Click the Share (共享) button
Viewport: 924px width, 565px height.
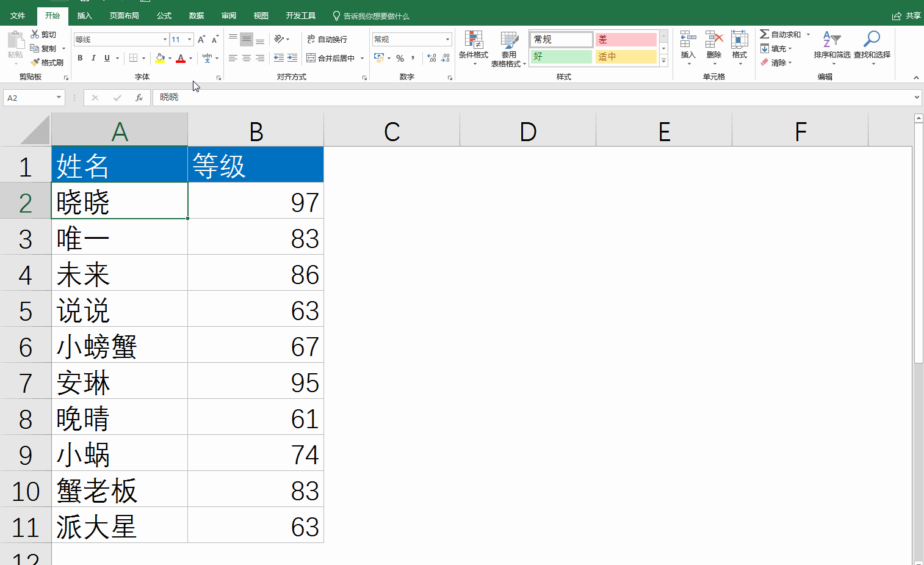pyautogui.click(x=906, y=16)
